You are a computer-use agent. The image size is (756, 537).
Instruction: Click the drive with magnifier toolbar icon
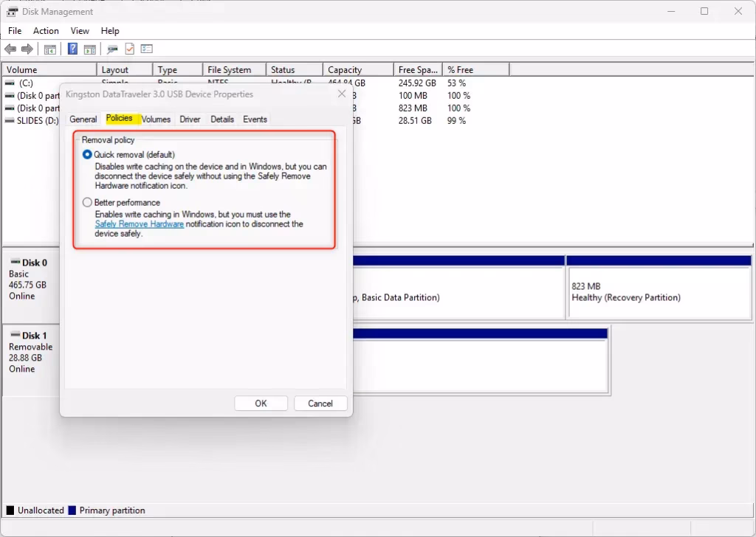[111, 49]
